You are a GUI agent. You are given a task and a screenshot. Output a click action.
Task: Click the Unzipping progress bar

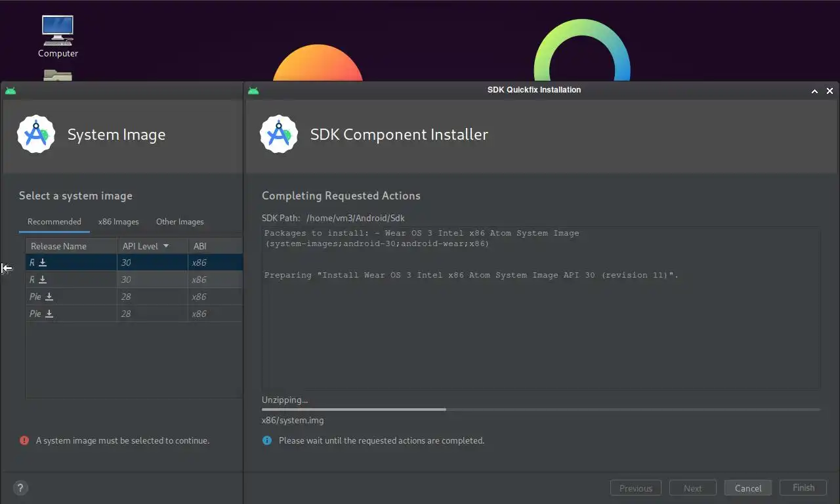tap(541, 409)
